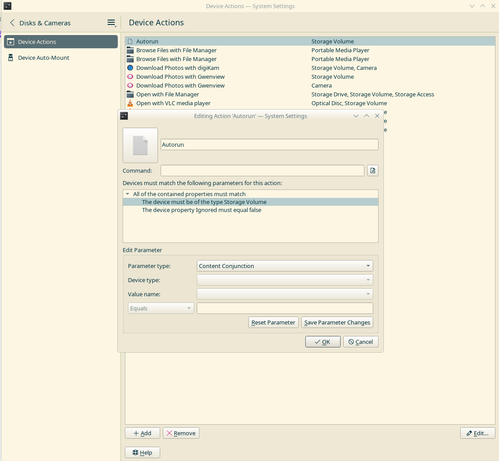The image size is (499, 461).
Task: Open the Parameter type dropdown
Action: (x=285, y=266)
